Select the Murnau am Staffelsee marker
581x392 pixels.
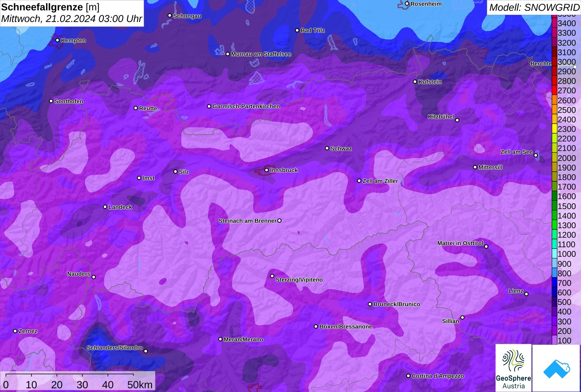228,54
